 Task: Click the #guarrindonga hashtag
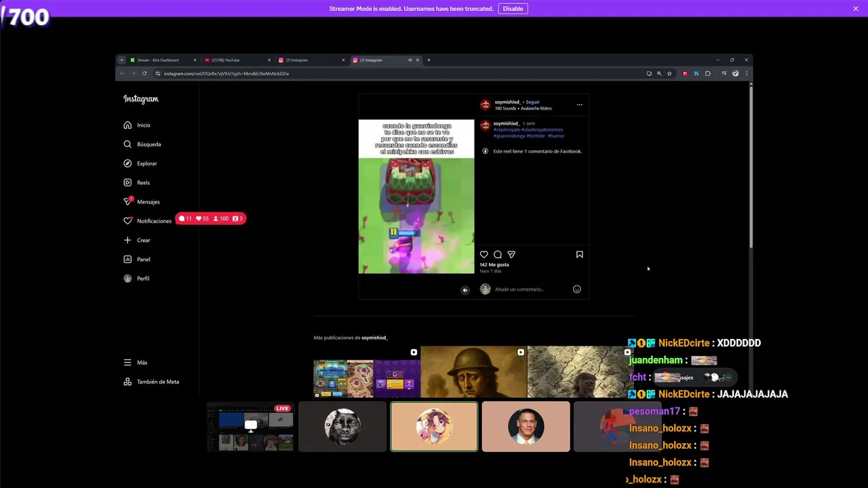509,136
